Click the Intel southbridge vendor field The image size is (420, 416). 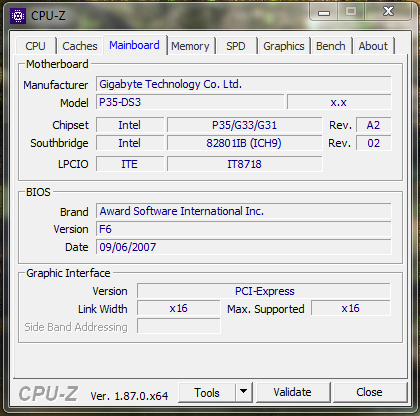[130, 143]
